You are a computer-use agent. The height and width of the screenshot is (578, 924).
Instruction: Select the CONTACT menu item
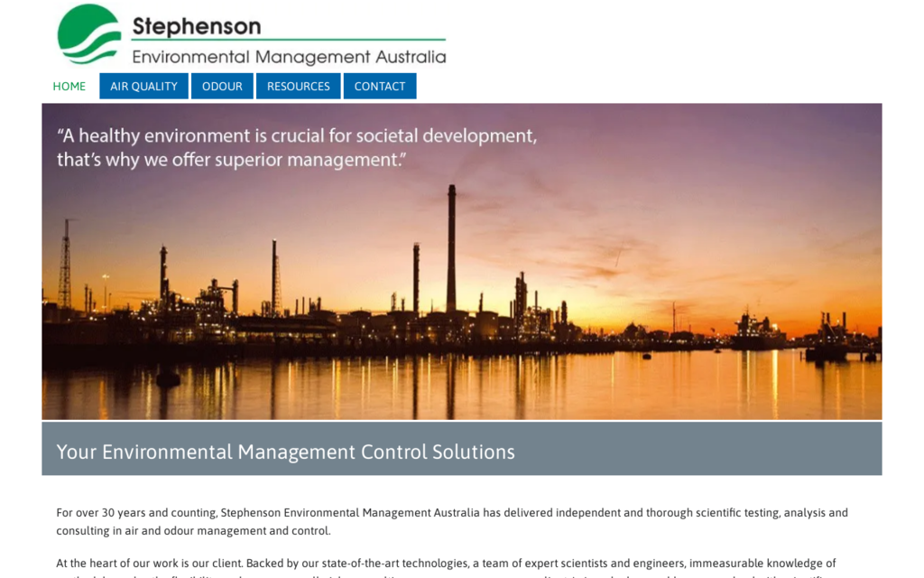click(x=380, y=86)
